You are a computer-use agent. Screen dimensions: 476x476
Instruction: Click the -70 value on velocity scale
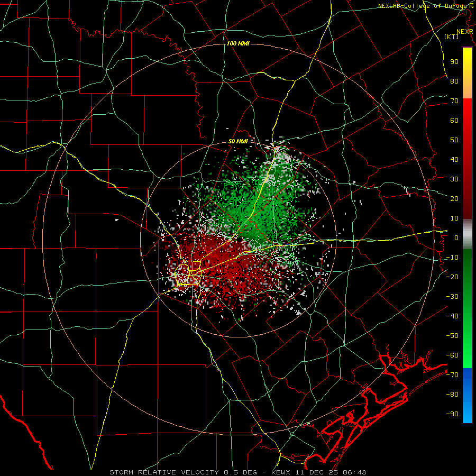452,375
